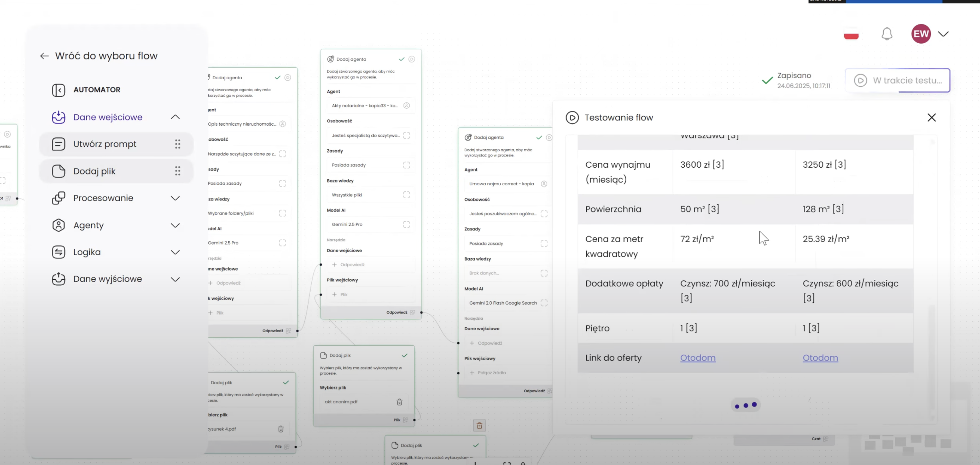Click the notification bell icon
980x465 pixels.
[x=887, y=34]
